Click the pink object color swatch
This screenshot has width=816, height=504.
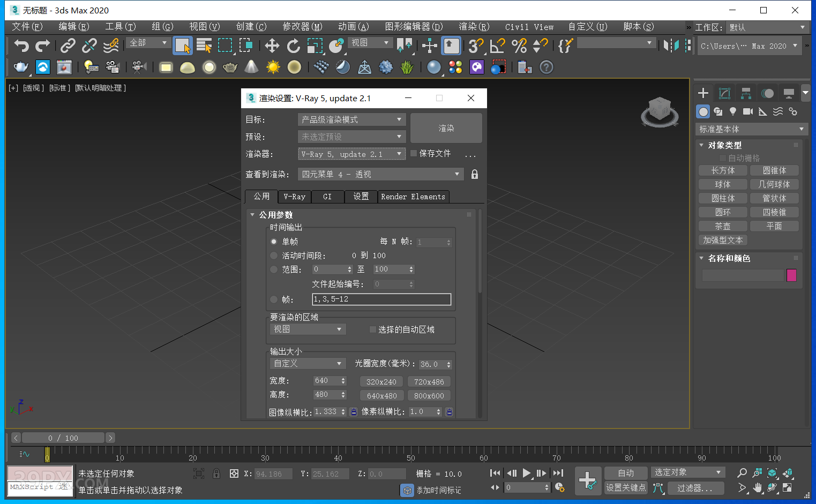pos(791,275)
